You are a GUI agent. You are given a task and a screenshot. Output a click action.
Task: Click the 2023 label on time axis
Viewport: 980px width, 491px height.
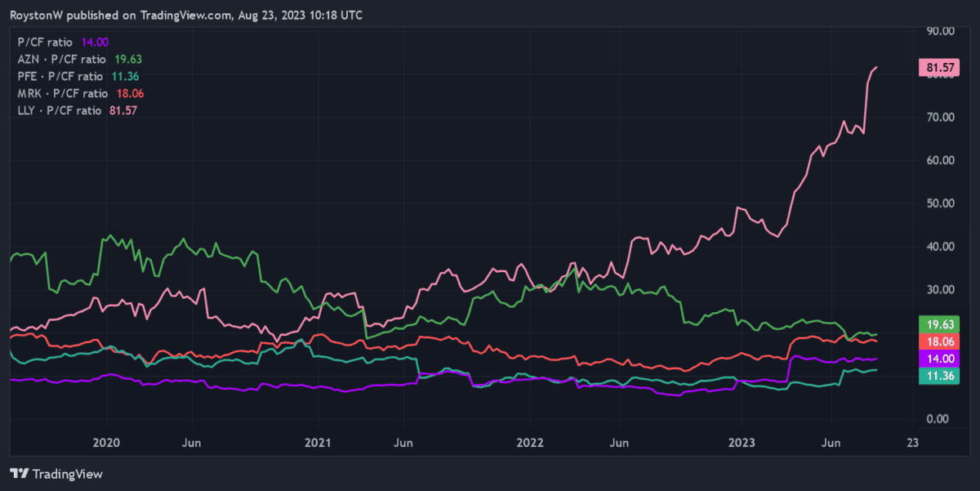[742, 443]
